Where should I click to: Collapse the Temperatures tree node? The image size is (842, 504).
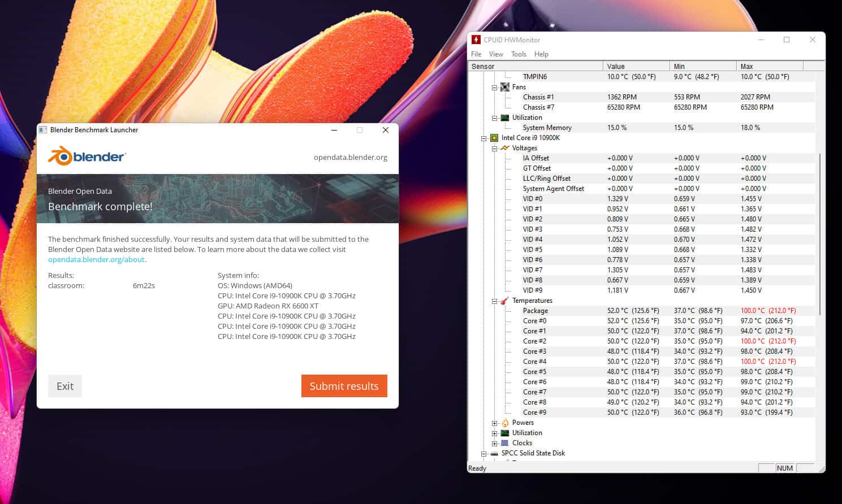494,301
